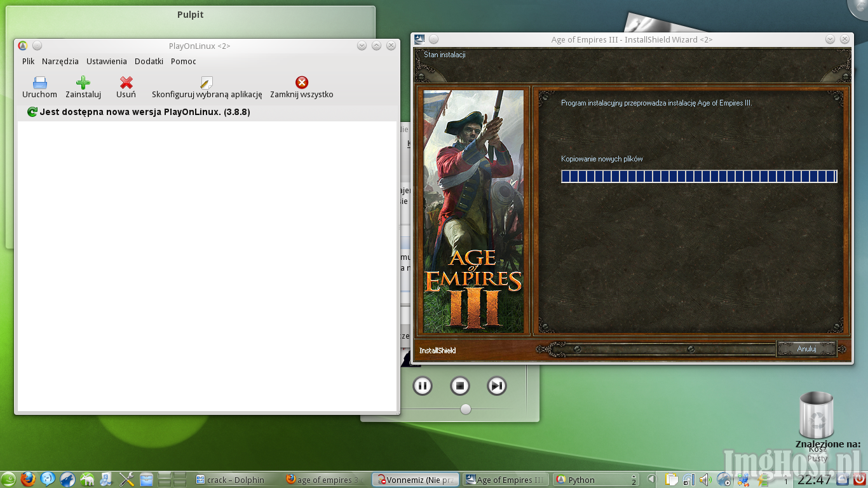The image size is (868, 488).
Task: Click Zamknij wszystko red circle icon
Action: coord(302,83)
